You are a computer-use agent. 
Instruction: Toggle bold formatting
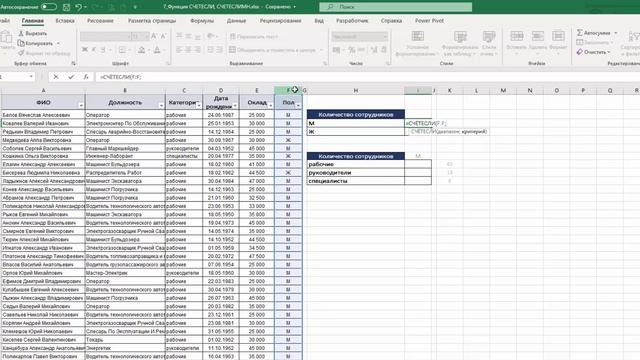[x=85, y=50]
